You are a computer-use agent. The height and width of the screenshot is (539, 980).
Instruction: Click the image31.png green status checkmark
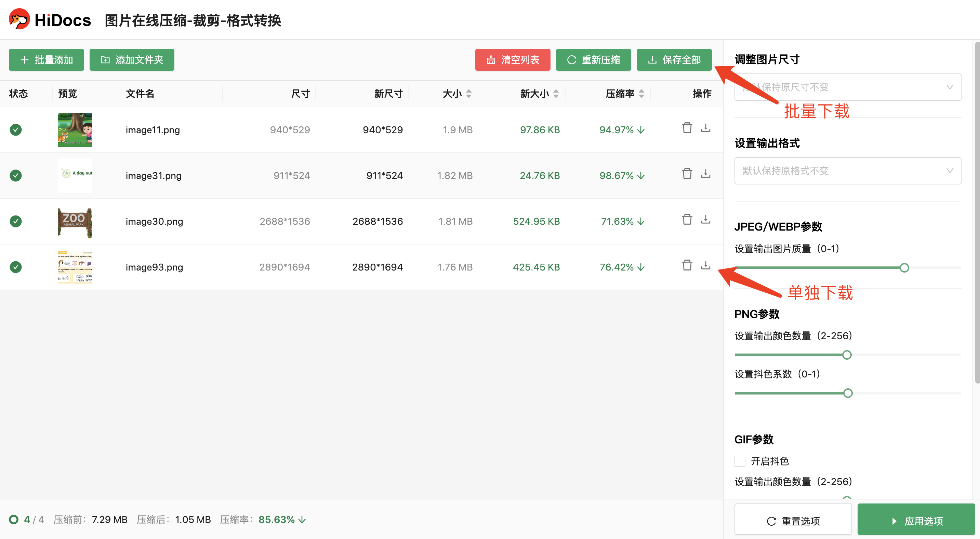(16, 176)
